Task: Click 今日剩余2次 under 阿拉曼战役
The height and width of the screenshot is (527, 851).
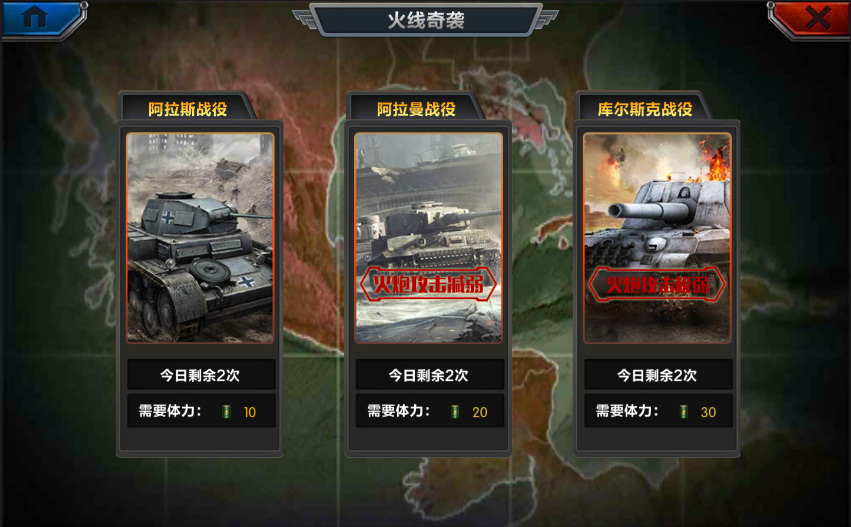Action: pyautogui.click(x=430, y=374)
